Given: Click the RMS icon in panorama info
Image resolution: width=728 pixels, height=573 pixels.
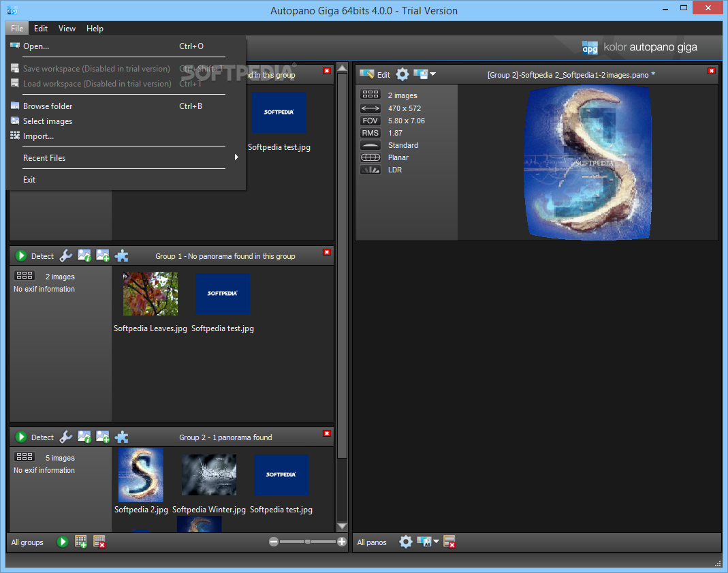Looking at the screenshot, I should pos(370,133).
